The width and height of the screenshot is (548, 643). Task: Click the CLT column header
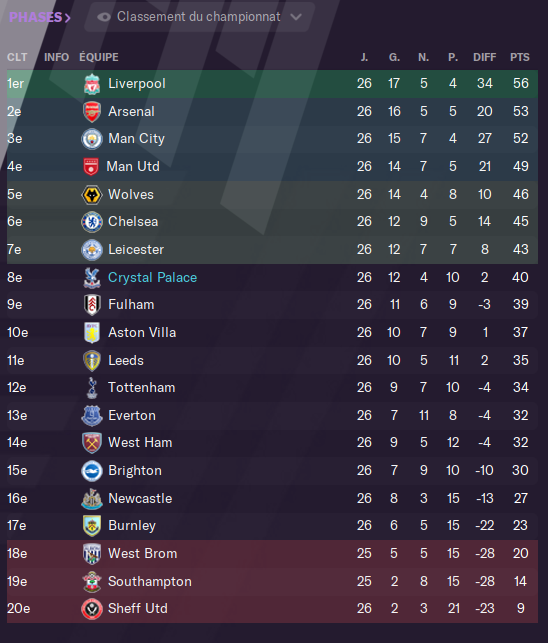17,57
